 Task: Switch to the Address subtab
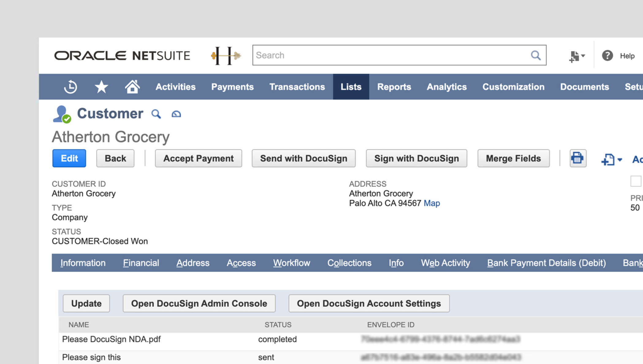(193, 263)
